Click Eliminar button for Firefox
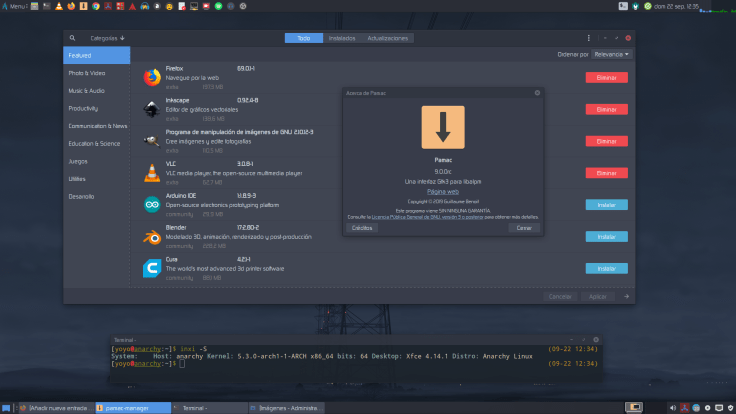736x414 pixels. pyautogui.click(x=606, y=77)
